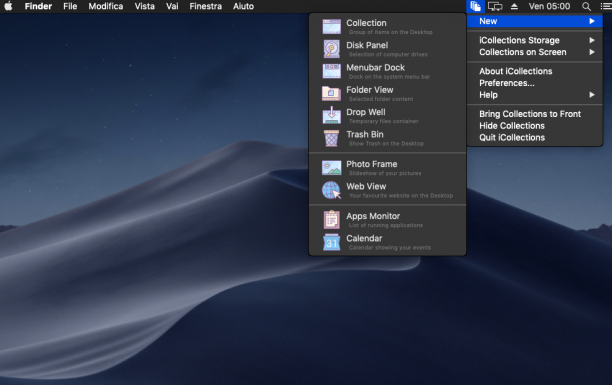Open the File menu
Viewport: 612px width, 385px height.
tap(70, 6)
